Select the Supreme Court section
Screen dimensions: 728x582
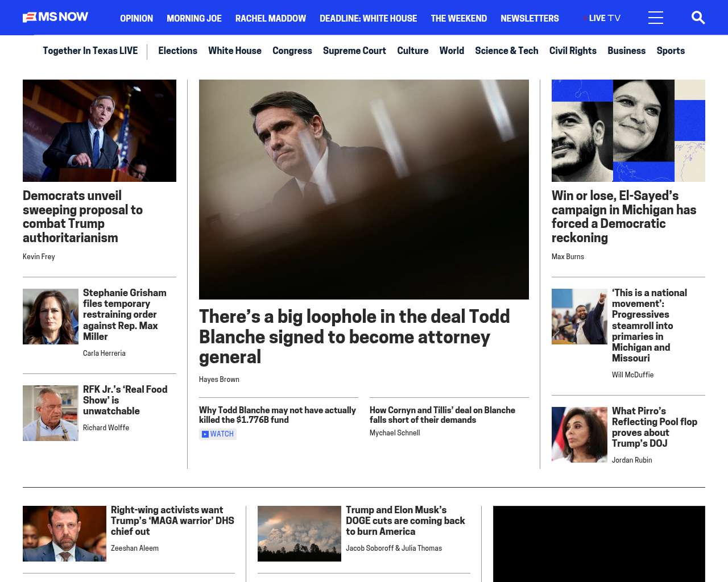pyautogui.click(x=354, y=51)
